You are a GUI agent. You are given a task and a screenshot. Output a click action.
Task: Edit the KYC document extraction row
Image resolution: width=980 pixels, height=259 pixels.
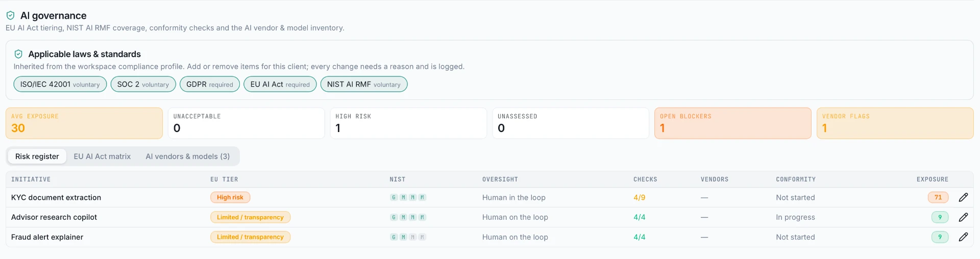pyautogui.click(x=963, y=197)
